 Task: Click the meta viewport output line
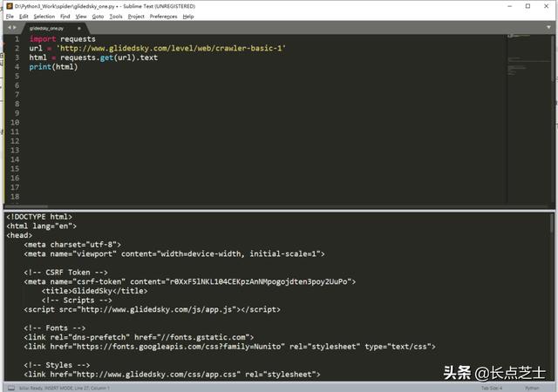coord(174,254)
